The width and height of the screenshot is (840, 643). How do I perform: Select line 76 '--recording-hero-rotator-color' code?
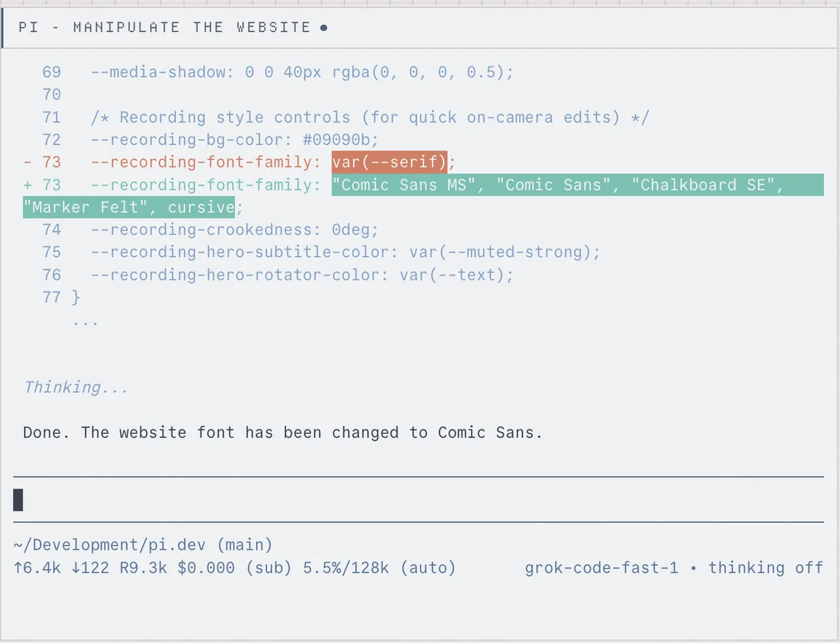click(302, 275)
